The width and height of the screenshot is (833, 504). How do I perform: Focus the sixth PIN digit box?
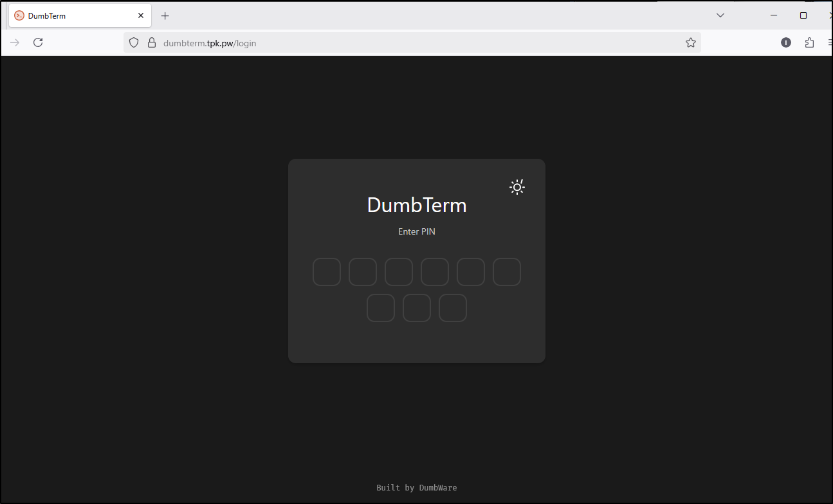tap(507, 272)
